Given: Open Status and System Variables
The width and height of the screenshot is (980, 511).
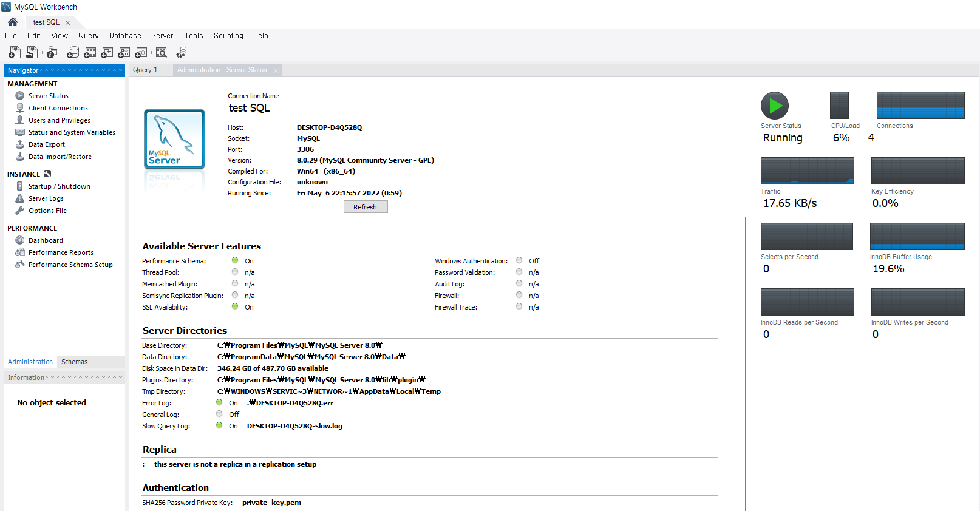Looking at the screenshot, I should 72,132.
